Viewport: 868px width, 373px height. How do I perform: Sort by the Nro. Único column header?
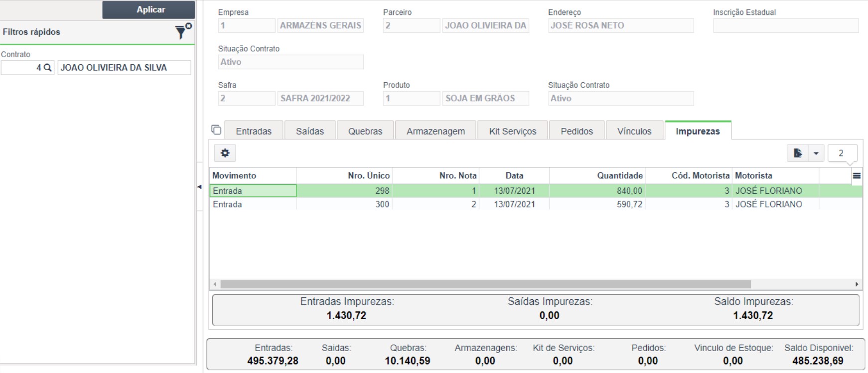click(x=344, y=175)
